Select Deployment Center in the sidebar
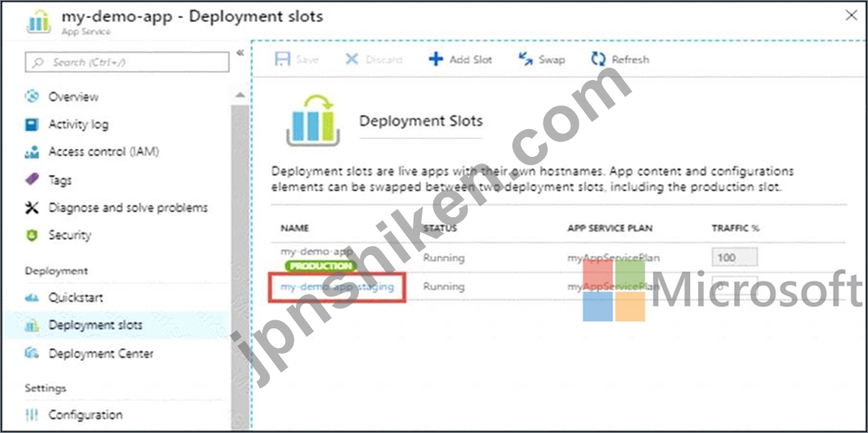This screenshot has height=433, width=868. point(101,354)
